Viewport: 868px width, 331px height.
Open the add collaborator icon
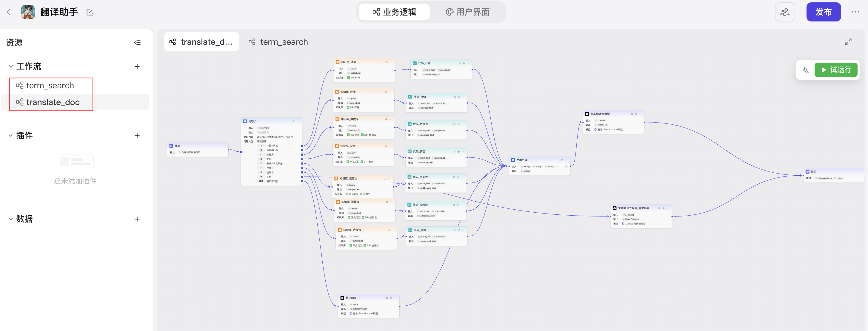point(785,12)
